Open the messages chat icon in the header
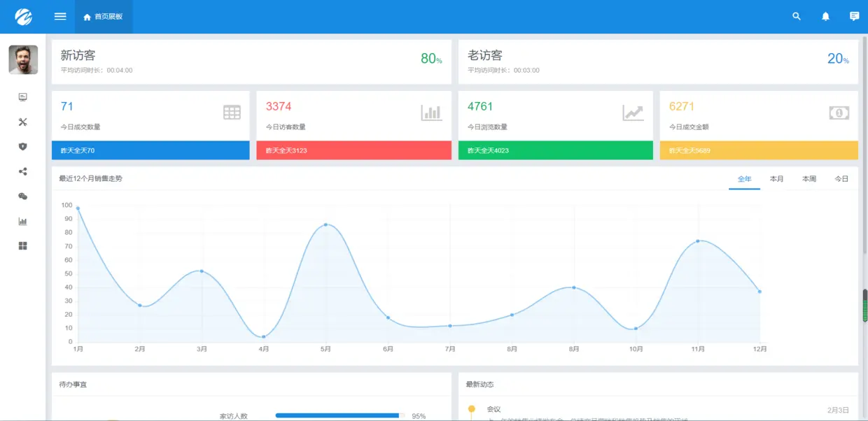The height and width of the screenshot is (421, 868). pos(854,16)
